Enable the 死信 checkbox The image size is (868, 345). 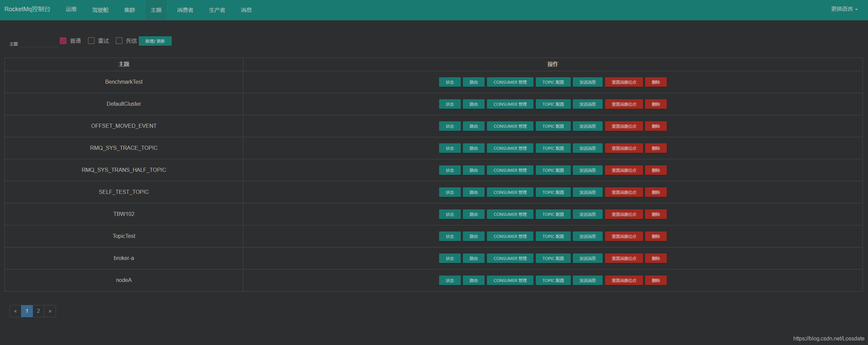[x=119, y=41]
